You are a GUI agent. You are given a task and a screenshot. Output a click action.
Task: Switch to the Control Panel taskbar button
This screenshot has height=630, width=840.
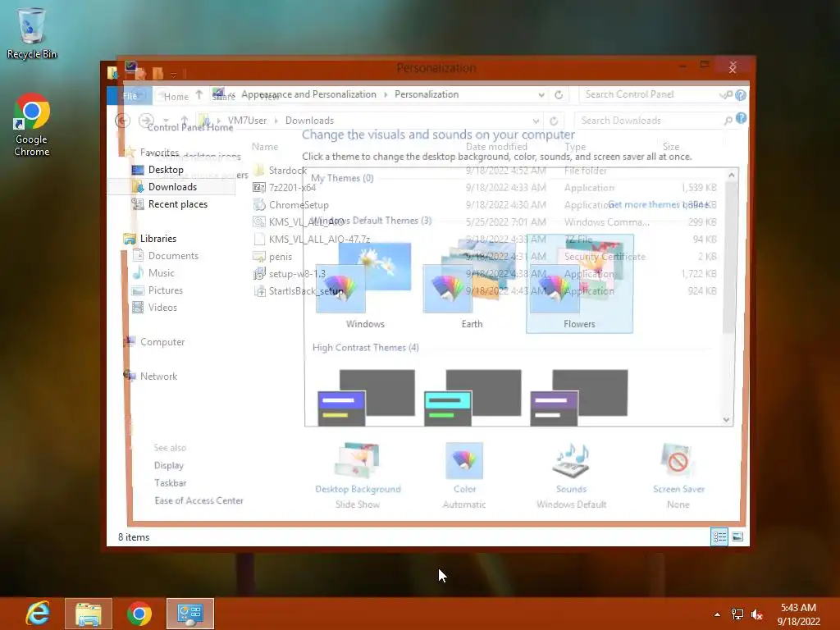coord(190,614)
